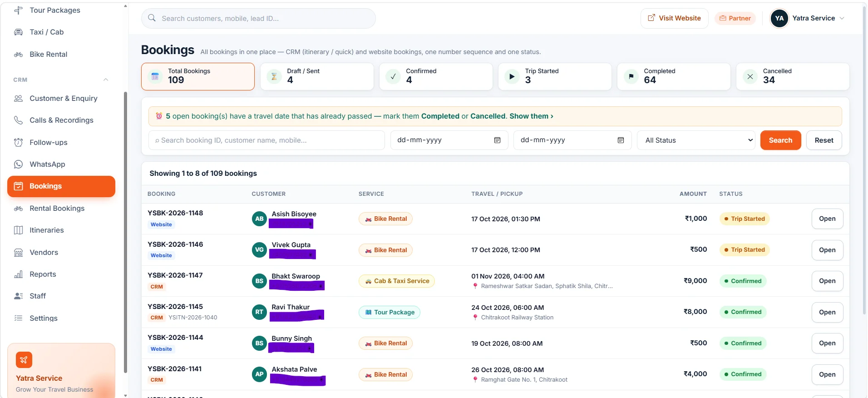
Task: Open booking YSBK-2026-1147 for Bhakt Swaroop
Action: tap(827, 281)
